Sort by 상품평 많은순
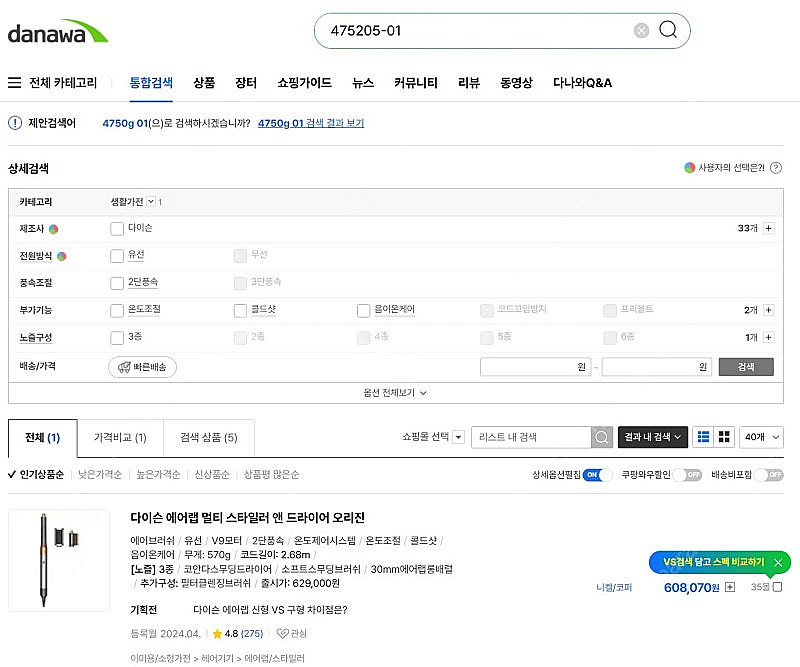This screenshot has width=800, height=667. [x=271, y=475]
